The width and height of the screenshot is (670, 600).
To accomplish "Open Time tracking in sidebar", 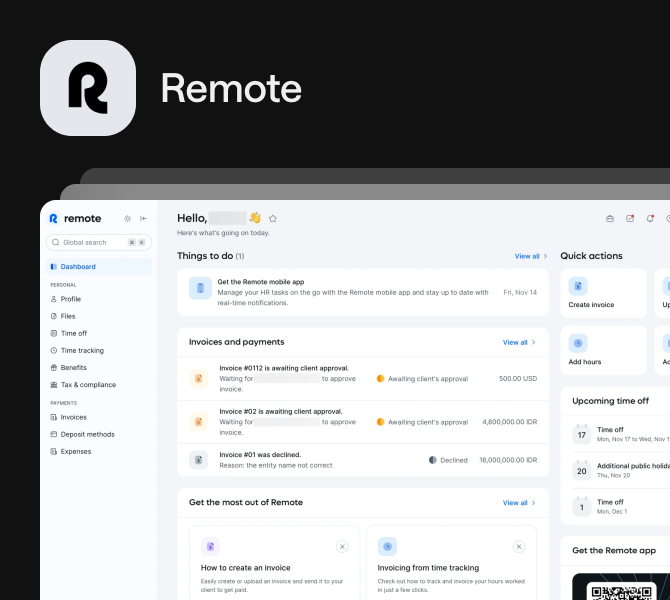I will point(82,350).
